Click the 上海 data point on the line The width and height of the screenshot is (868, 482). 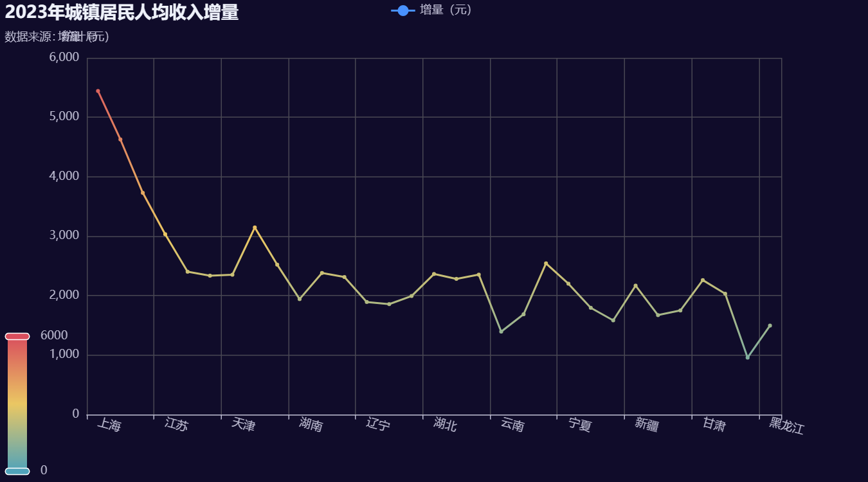click(98, 91)
